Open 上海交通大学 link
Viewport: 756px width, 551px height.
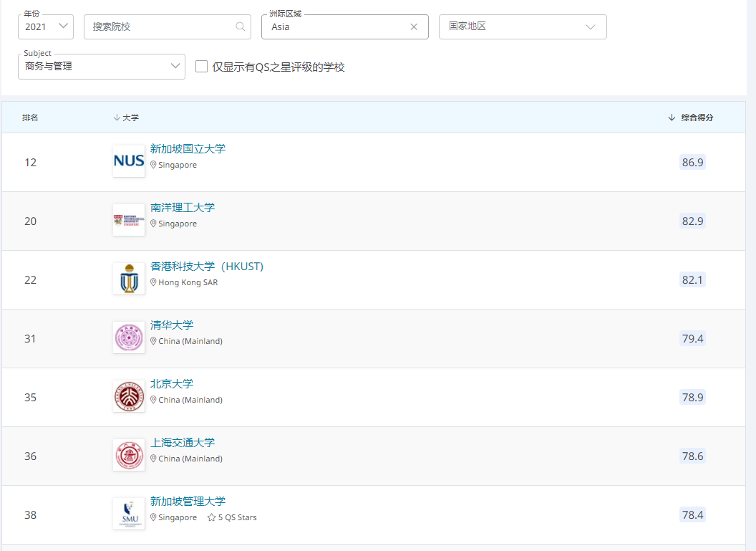183,442
